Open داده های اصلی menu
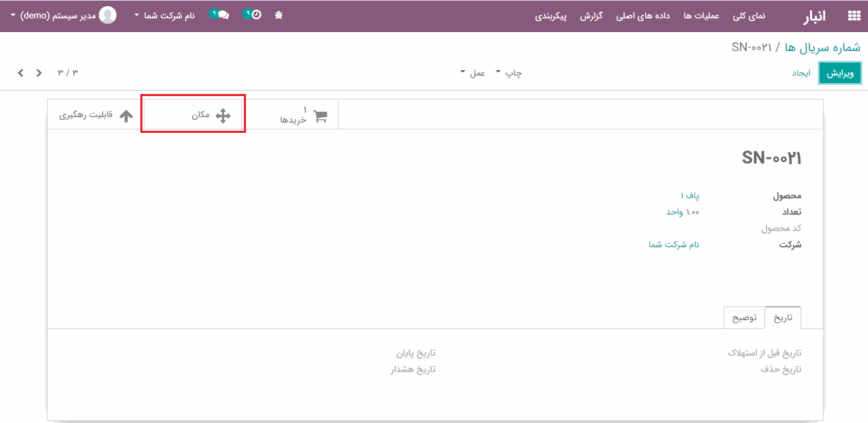This screenshot has height=423, width=868. tap(643, 16)
